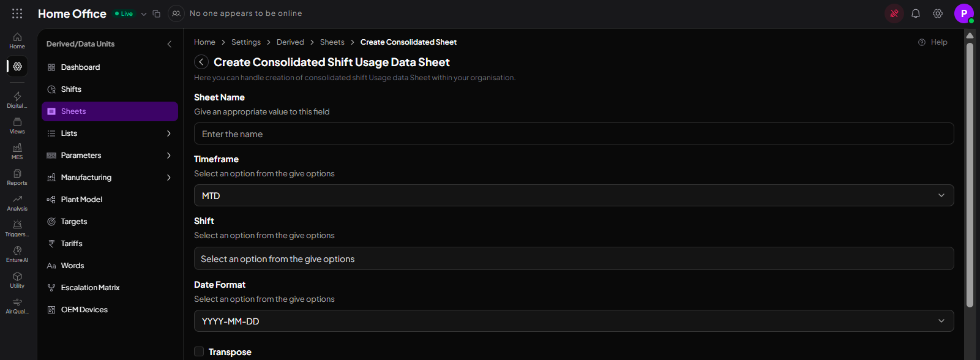Open the Timeframe MTD dropdown

574,195
